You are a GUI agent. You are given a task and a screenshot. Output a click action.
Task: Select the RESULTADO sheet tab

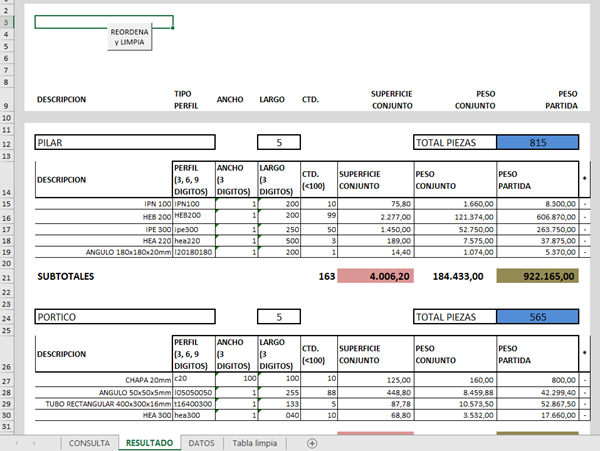149,443
